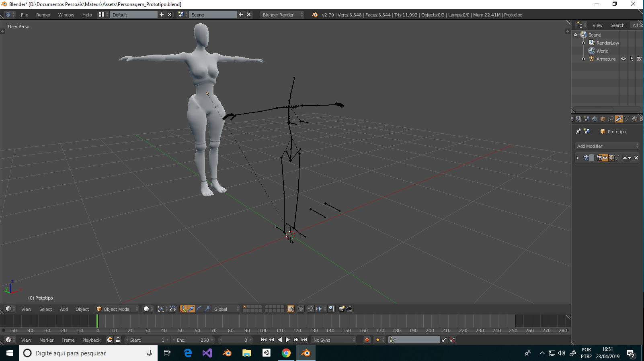Open the Playback menu in the timeline
Screen dimensions: 644x361
[91, 340]
